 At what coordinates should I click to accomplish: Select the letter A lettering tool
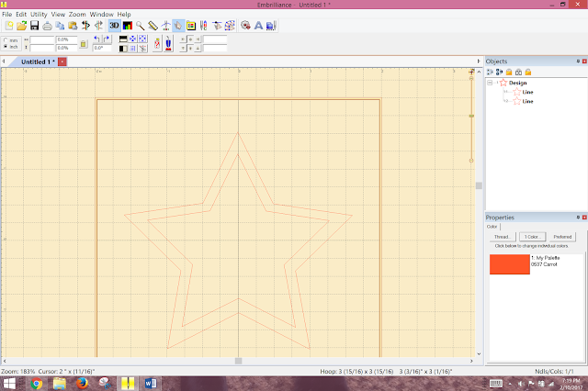click(258, 26)
